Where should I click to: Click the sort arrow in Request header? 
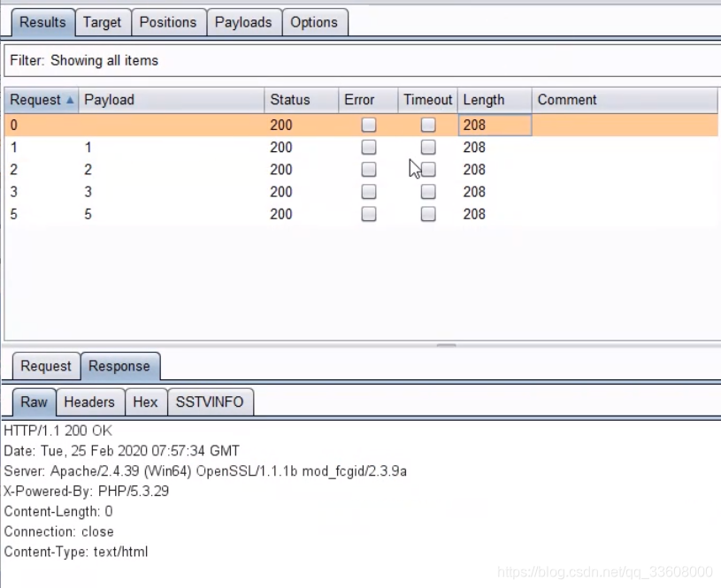click(70, 100)
